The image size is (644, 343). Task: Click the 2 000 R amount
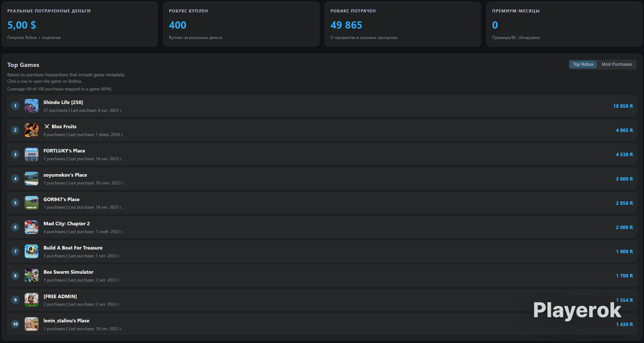pyautogui.click(x=624, y=227)
